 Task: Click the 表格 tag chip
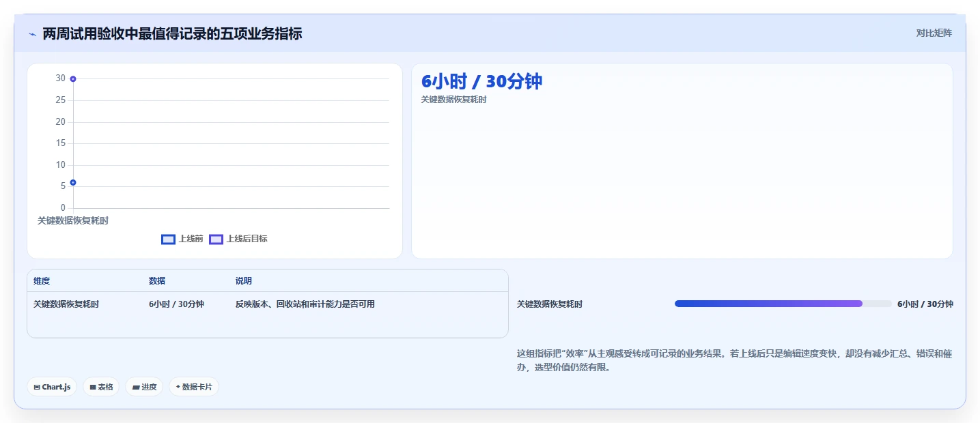101,387
